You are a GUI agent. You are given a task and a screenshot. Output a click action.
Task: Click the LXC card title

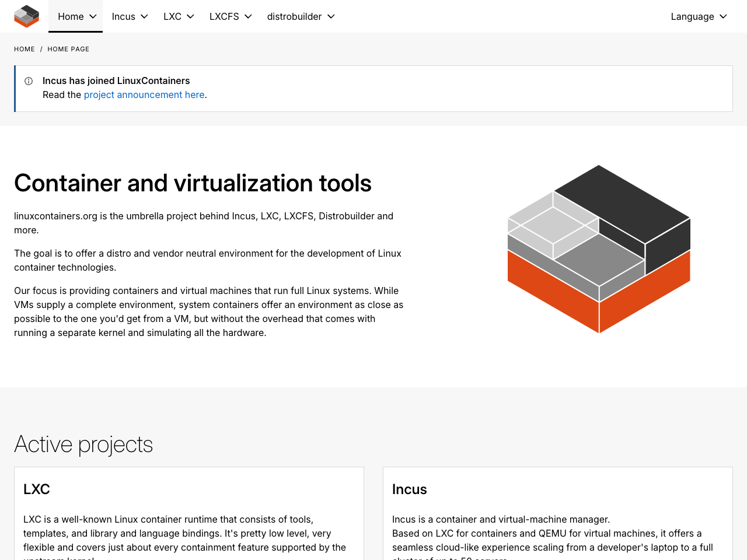[x=37, y=489]
